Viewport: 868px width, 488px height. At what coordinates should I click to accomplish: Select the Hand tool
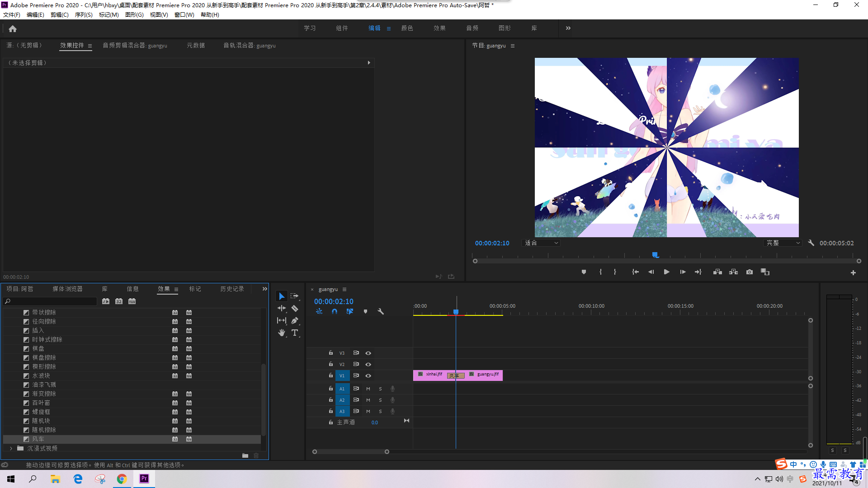(282, 333)
